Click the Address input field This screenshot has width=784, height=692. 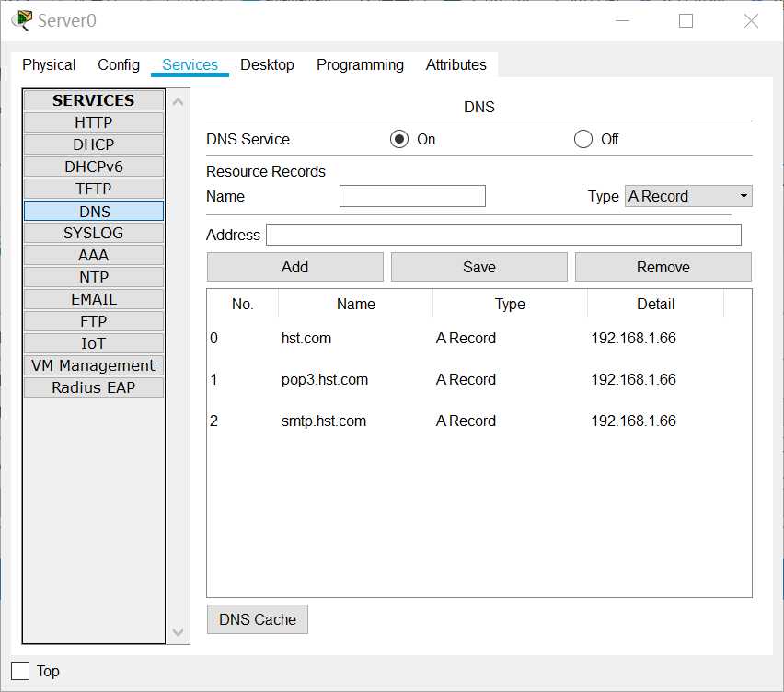tap(503, 235)
